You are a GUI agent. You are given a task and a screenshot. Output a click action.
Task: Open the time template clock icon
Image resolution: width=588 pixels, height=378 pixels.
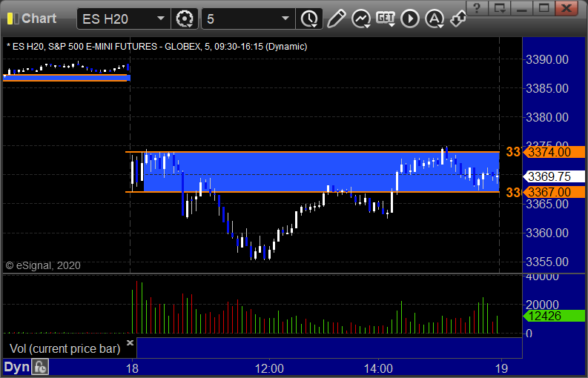coord(309,19)
